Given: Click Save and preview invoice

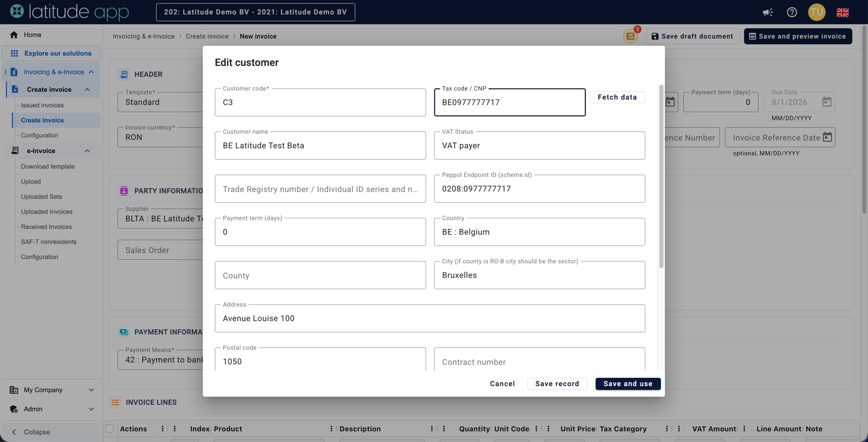Looking at the screenshot, I should pyautogui.click(x=798, y=36).
